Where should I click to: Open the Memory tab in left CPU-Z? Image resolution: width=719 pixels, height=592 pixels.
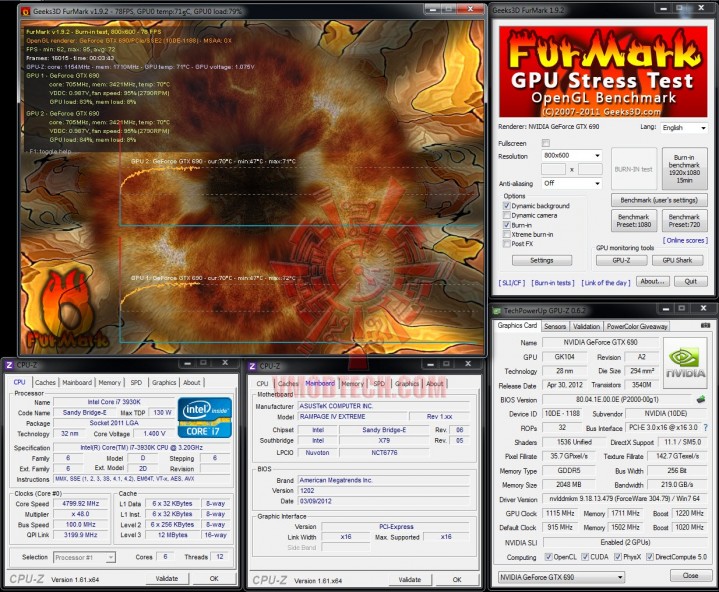[110, 382]
